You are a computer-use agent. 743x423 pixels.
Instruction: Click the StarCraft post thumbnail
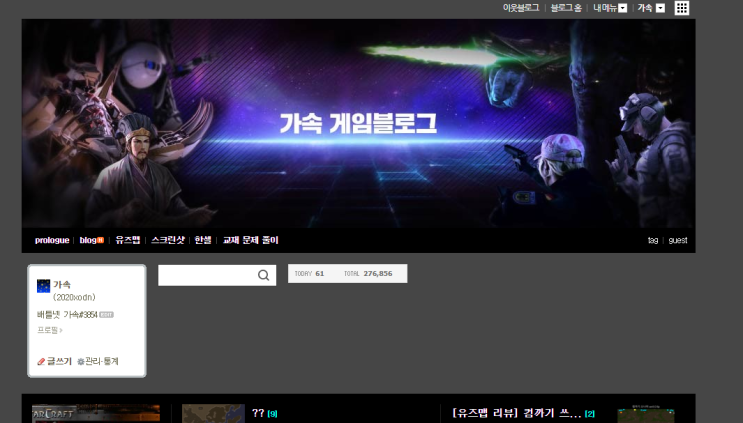coord(96,414)
